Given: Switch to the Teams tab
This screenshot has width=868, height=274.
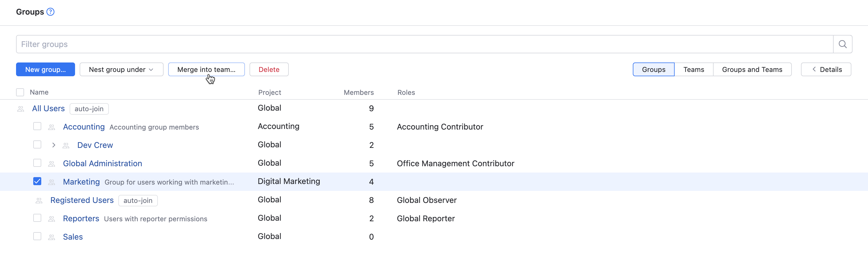Looking at the screenshot, I should tap(694, 69).
